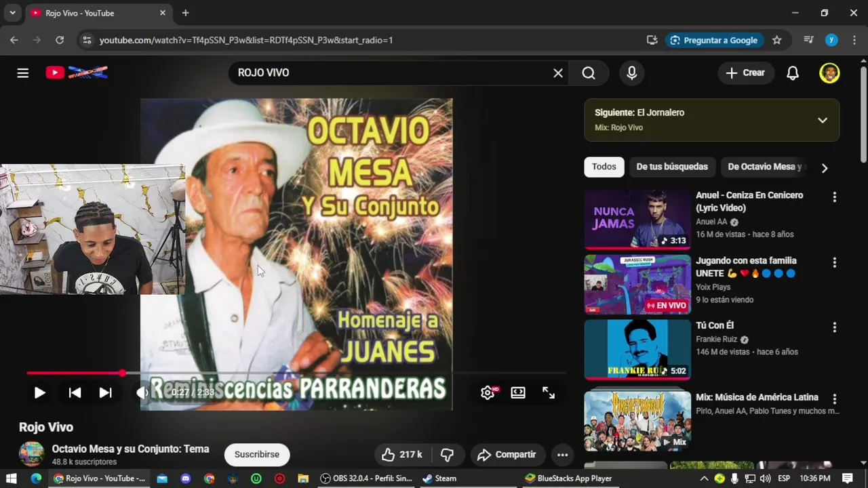Enter full screen mode
This screenshot has height=488, width=868.
click(549, 392)
